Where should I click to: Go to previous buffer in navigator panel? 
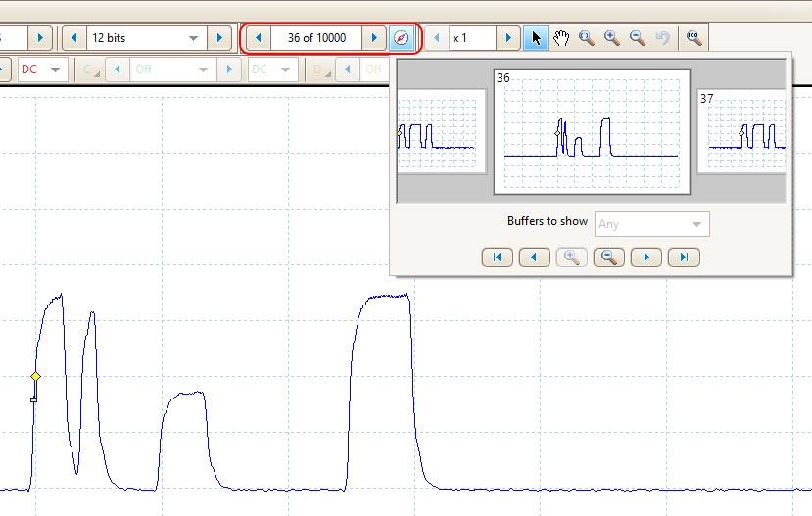[x=533, y=258]
